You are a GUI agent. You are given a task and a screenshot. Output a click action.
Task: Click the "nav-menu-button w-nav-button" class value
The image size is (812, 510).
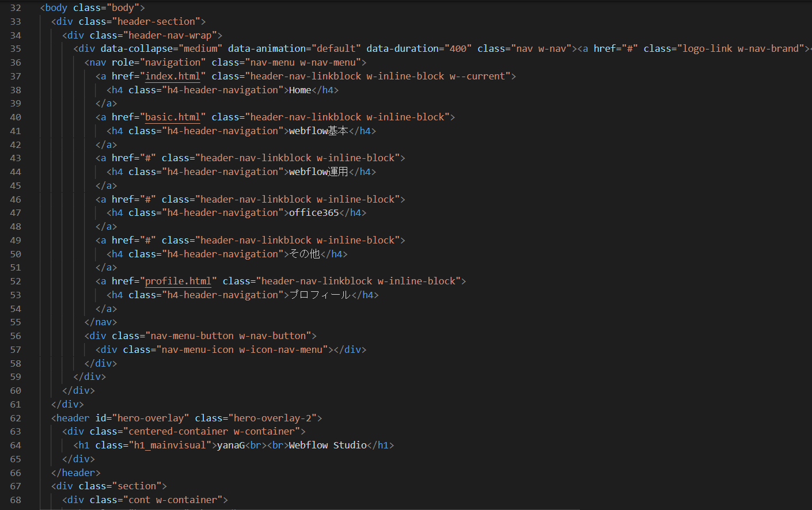point(228,336)
